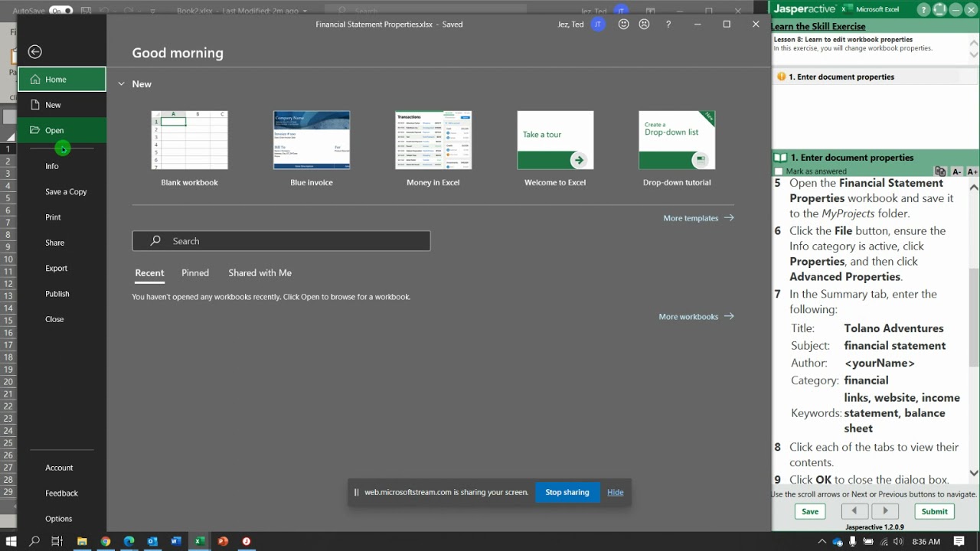This screenshot has width=980, height=551.
Task: Switch to the Shared with Me tab
Action: click(260, 273)
